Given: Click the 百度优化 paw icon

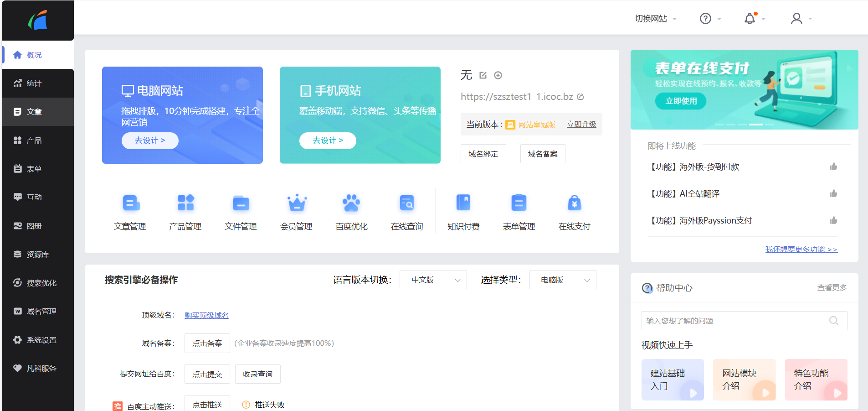Looking at the screenshot, I should (x=351, y=203).
